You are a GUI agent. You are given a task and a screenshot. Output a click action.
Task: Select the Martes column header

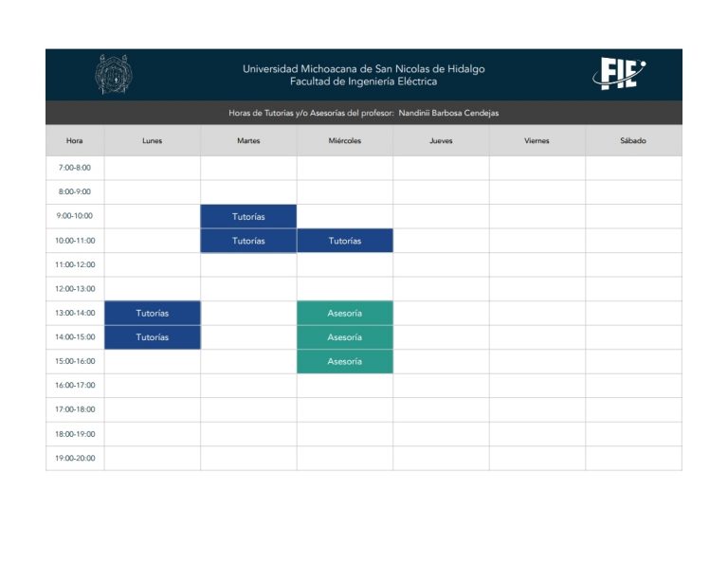pyautogui.click(x=248, y=141)
